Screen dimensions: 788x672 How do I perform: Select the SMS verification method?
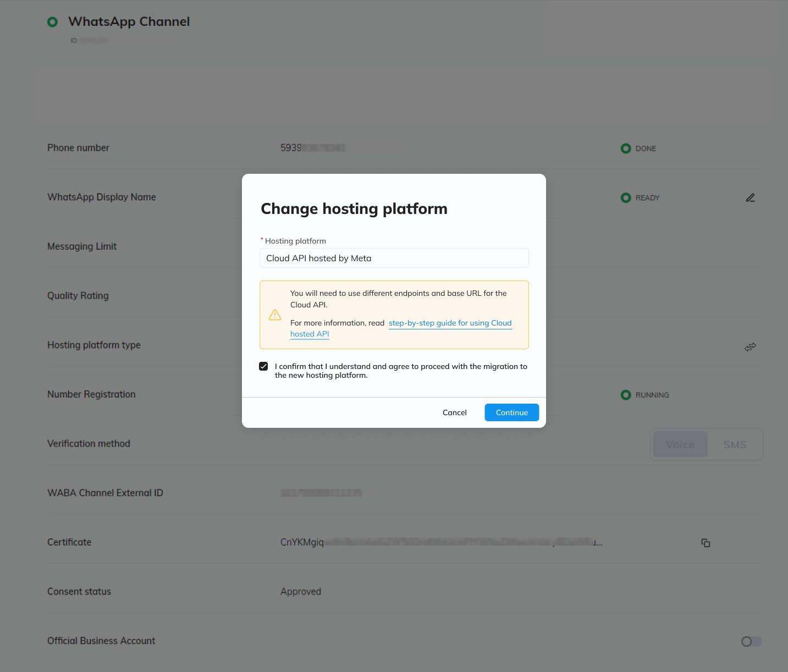tap(735, 444)
